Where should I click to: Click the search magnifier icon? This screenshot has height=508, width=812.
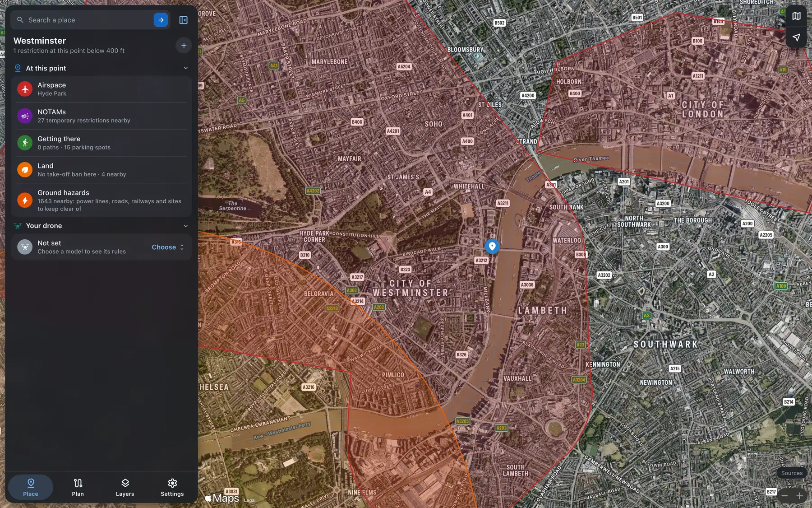pos(20,20)
